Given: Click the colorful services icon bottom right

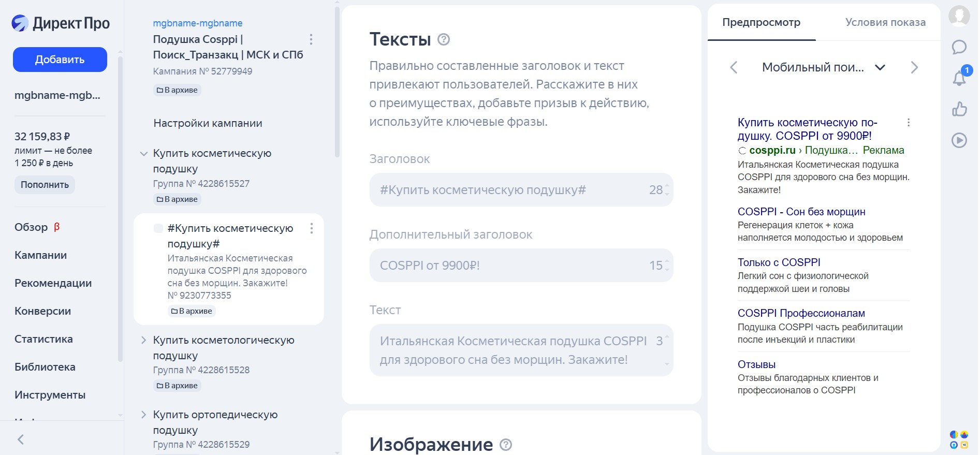Looking at the screenshot, I should point(959,439).
